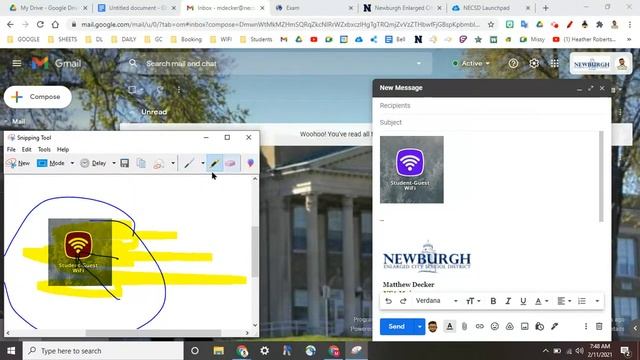640x360 pixels.
Task: Toggle the yellow Highlighter tool
Action: (214, 163)
